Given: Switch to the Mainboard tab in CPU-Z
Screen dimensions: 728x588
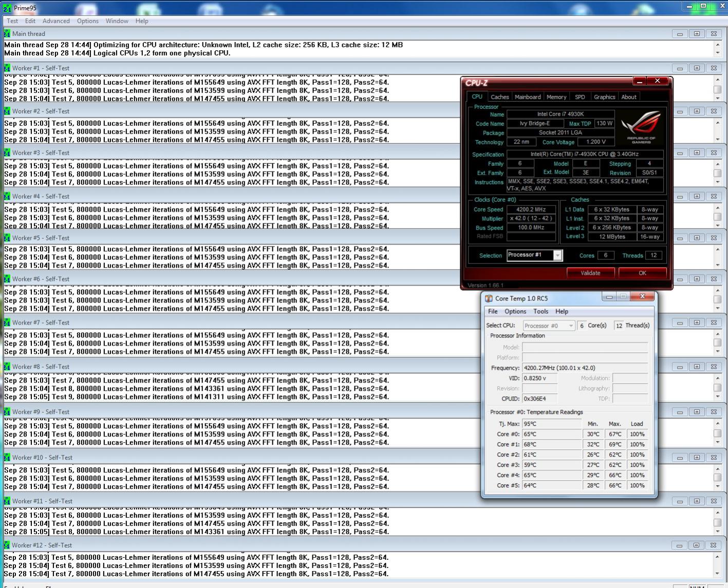Looking at the screenshot, I should click(x=528, y=97).
